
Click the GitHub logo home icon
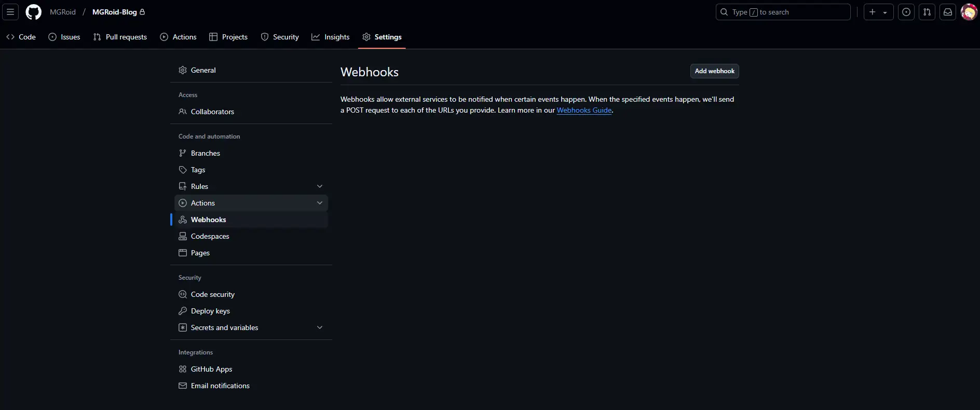(x=34, y=12)
